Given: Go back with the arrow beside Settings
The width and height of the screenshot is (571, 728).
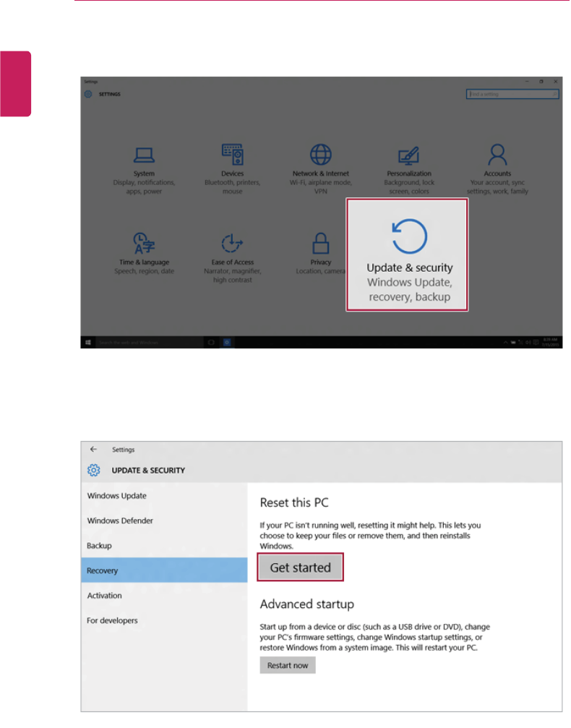Looking at the screenshot, I should [x=93, y=449].
